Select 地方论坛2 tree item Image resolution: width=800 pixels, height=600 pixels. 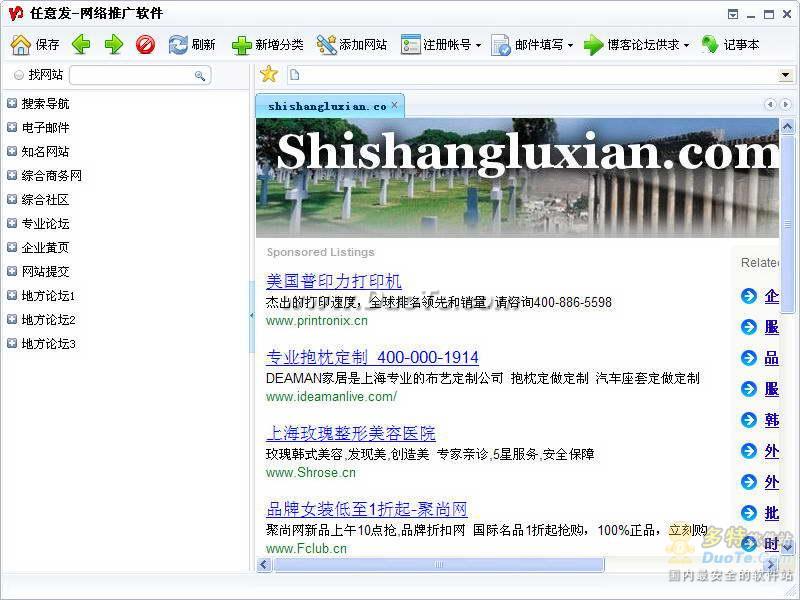48,319
